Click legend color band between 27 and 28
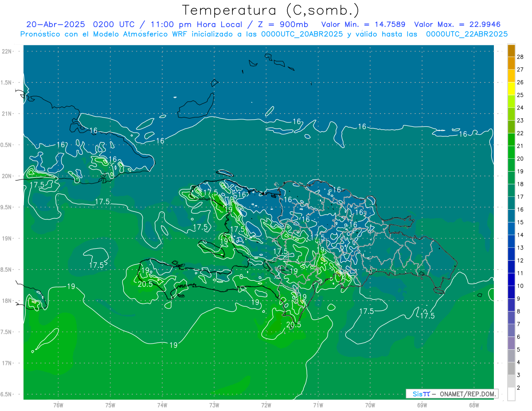Screen dimensions: 532x411 click(x=511, y=63)
